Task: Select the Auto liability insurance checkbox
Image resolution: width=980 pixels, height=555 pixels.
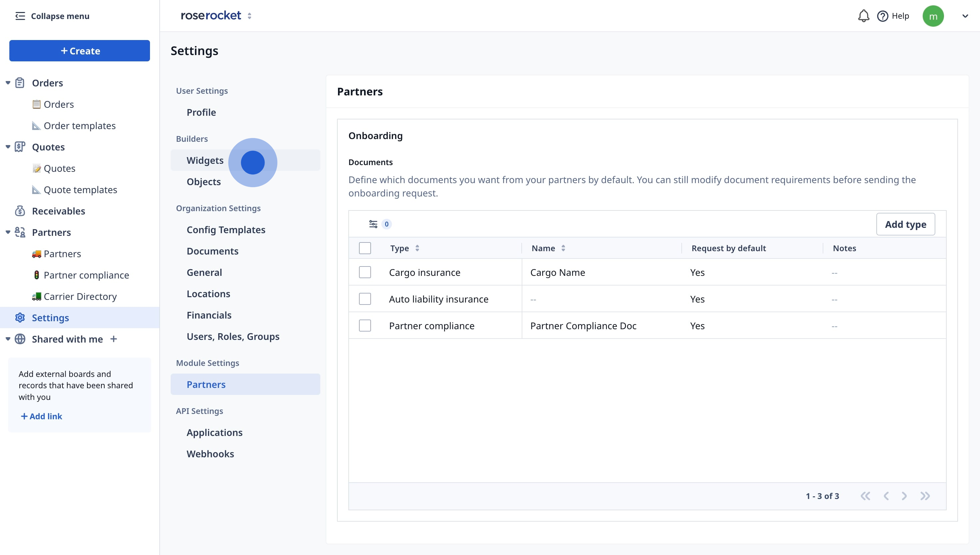Action: click(365, 299)
